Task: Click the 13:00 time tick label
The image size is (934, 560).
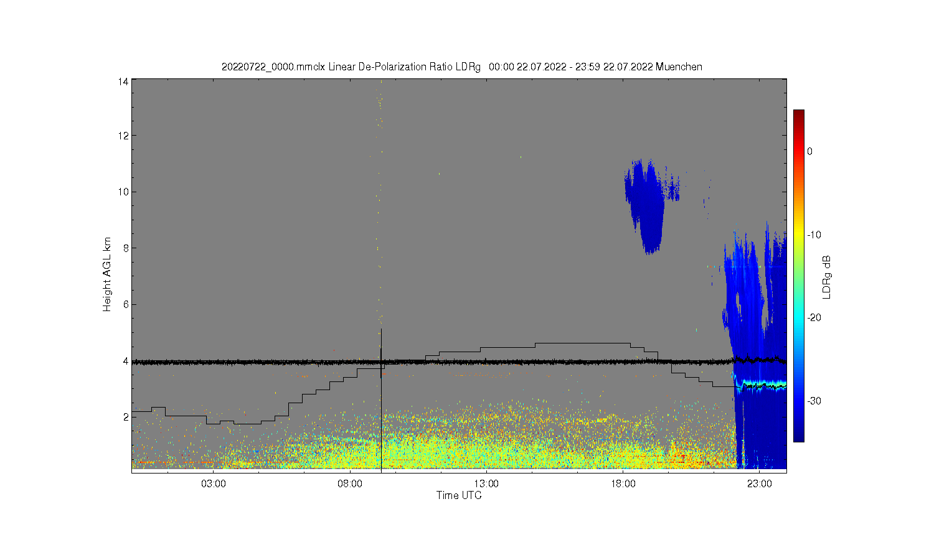Action: [486, 484]
